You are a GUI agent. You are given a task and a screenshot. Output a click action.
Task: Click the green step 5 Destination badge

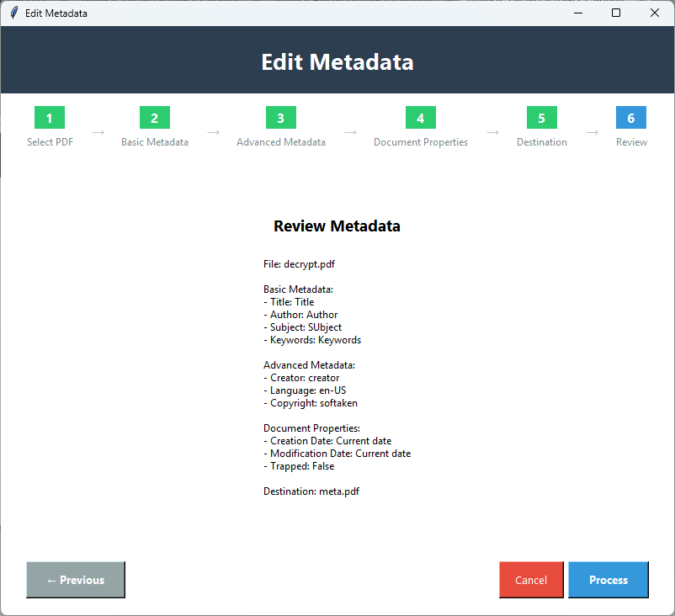point(541,118)
